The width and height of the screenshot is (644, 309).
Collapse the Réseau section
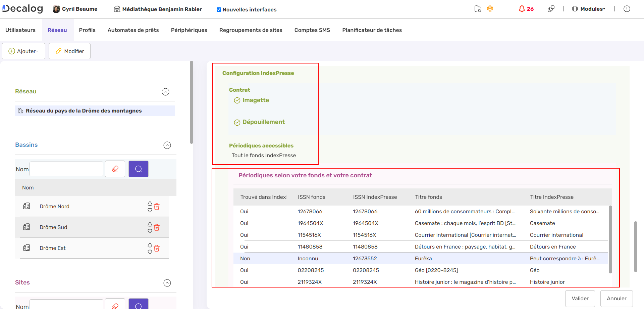pos(165,92)
